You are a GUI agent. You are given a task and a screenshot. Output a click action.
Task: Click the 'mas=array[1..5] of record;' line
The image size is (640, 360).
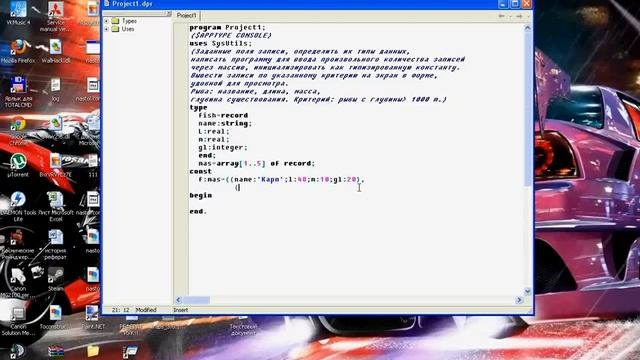[257, 163]
